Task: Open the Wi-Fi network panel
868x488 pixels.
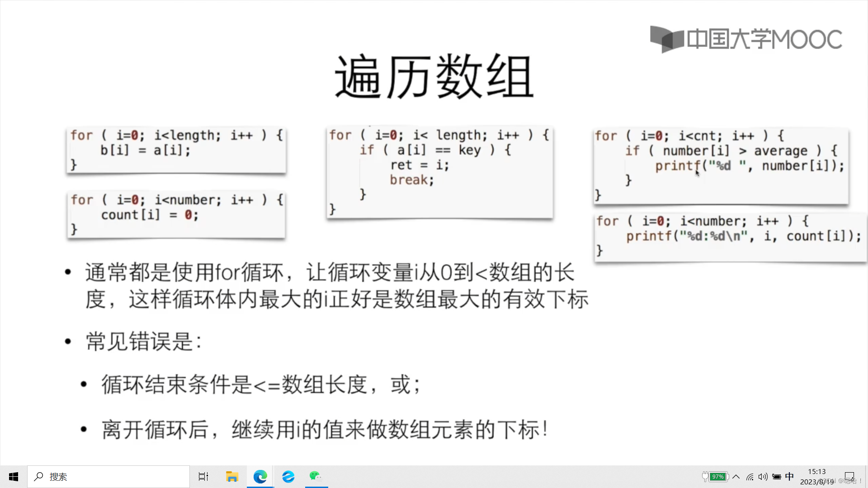Action: point(750,477)
